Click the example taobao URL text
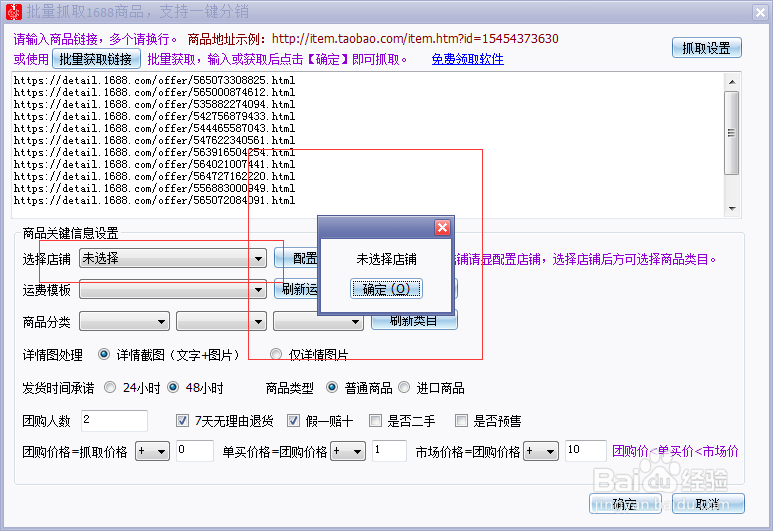This screenshot has width=773, height=531. [x=415, y=39]
